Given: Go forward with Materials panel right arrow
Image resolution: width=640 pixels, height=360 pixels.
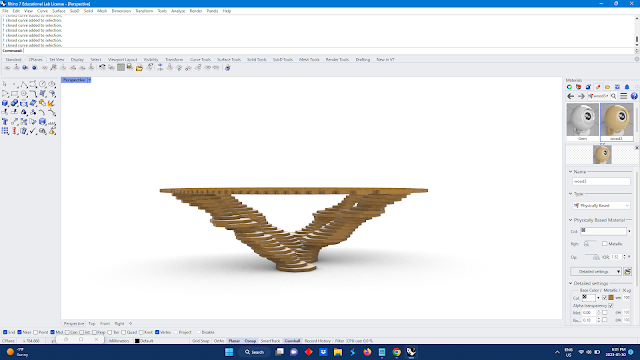Looking at the screenshot, I should pyautogui.click(x=581, y=96).
